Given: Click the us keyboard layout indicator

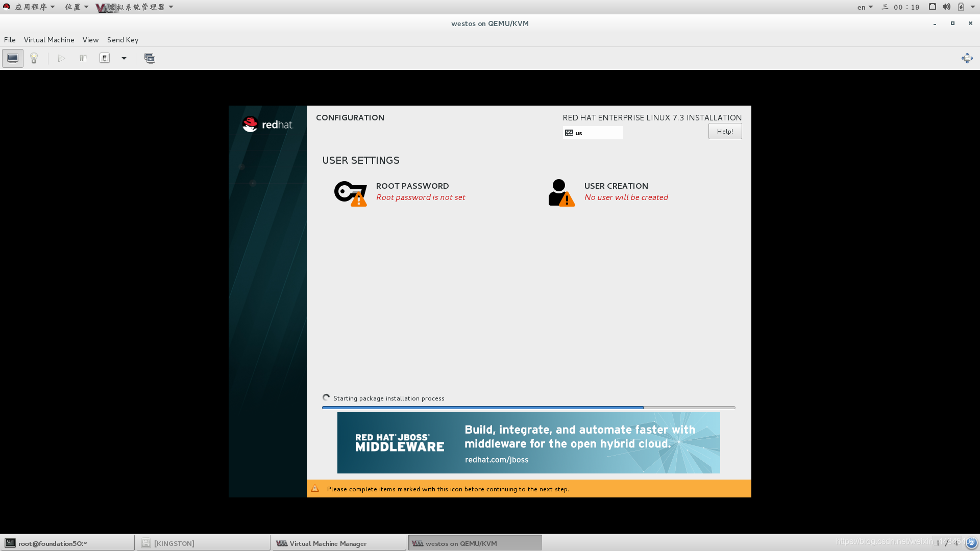Looking at the screenshot, I should tap(593, 133).
